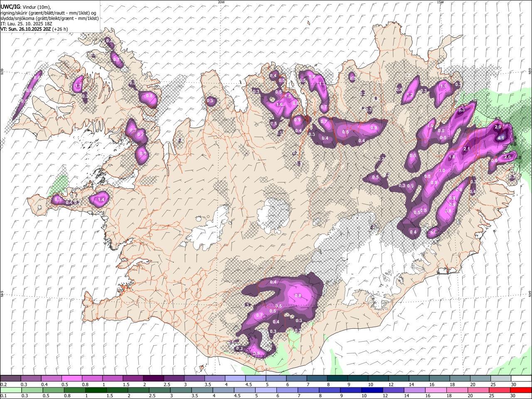The height and width of the screenshot is (399, 532).
Task: Select the 'VT: Sun. 26.10.2025 20Z' valid time
Action: 26,29
